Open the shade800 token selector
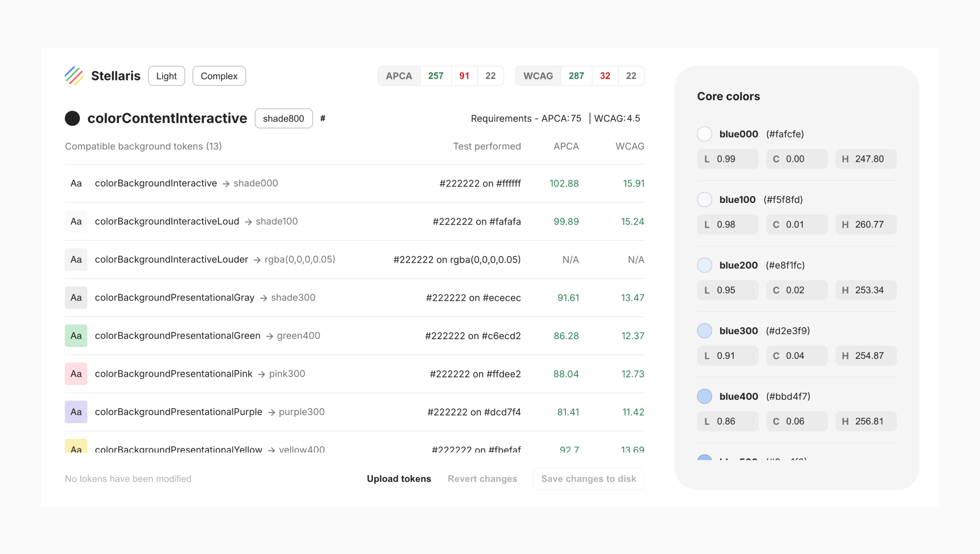Image resolution: width=980 pixels, height=554 pixels. pos(283,118)
